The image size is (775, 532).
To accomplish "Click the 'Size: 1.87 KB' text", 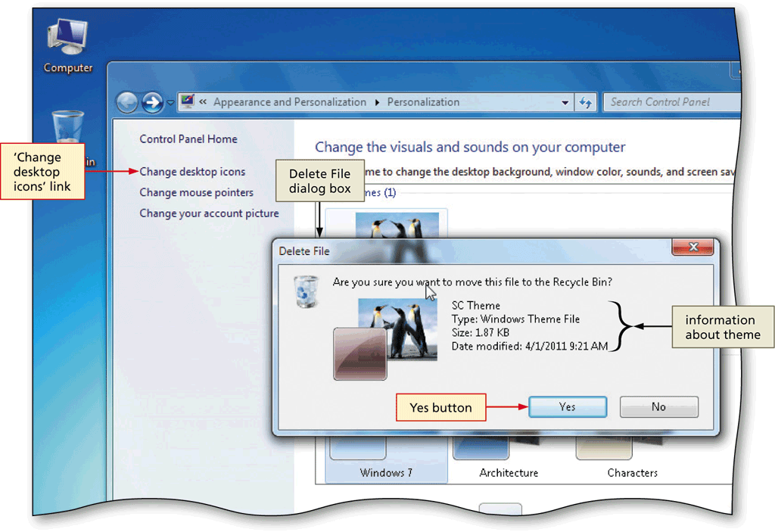I will point(481,333).
